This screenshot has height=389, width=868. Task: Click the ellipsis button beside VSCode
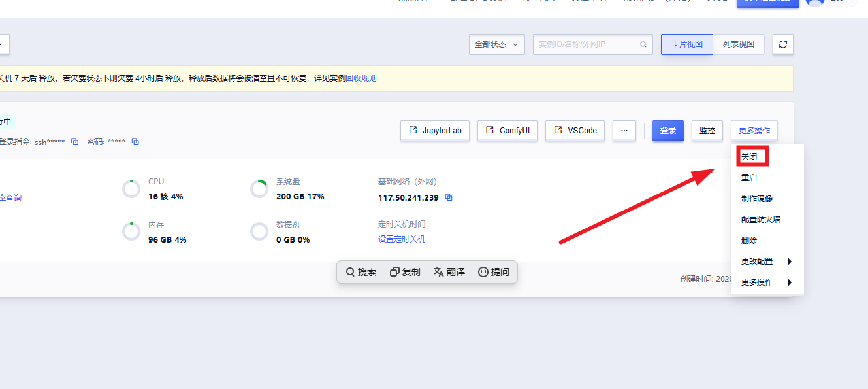(624, 131)
